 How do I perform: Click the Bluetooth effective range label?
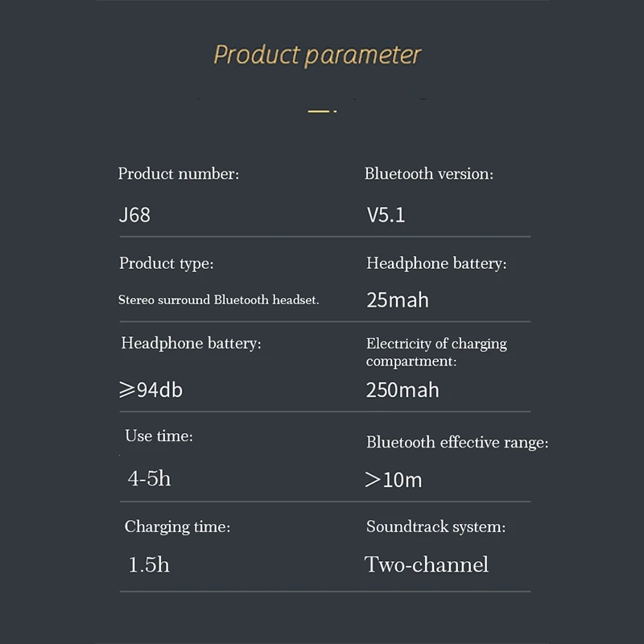456,442
